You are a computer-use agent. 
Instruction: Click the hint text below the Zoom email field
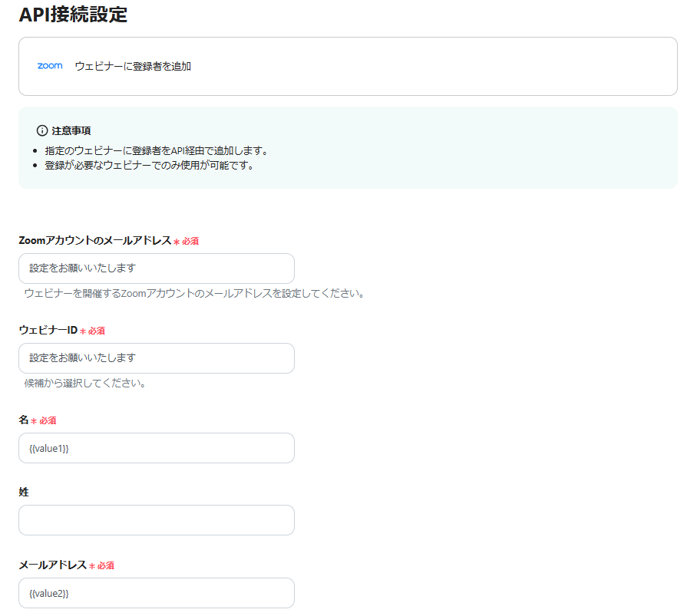(192, 293)
